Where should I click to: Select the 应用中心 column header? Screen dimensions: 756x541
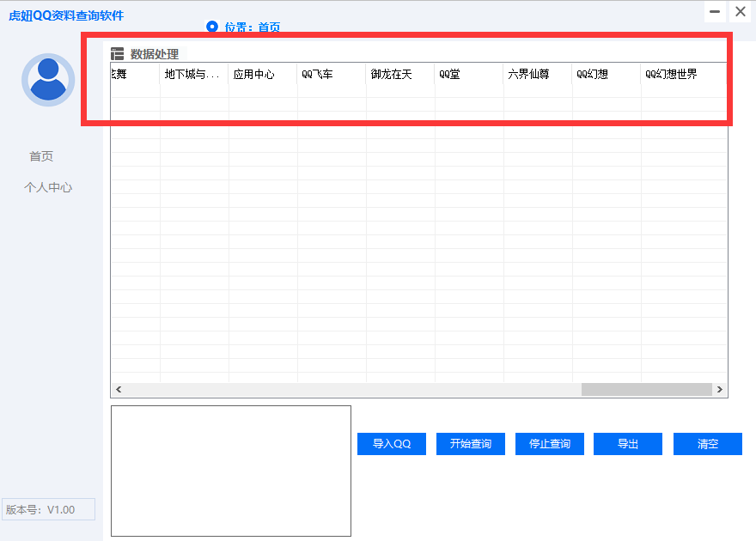click(x=263, y=74)
